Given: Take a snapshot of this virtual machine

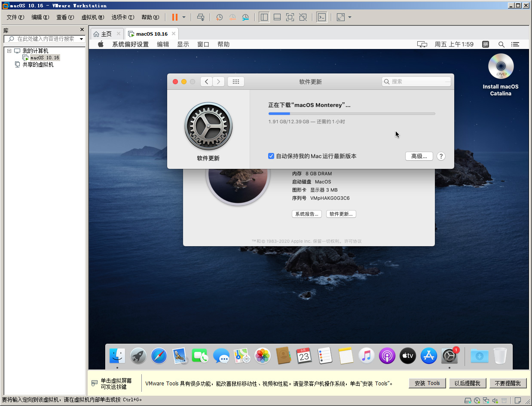Looking at the screenshot, I should click(x=219, y=17).
